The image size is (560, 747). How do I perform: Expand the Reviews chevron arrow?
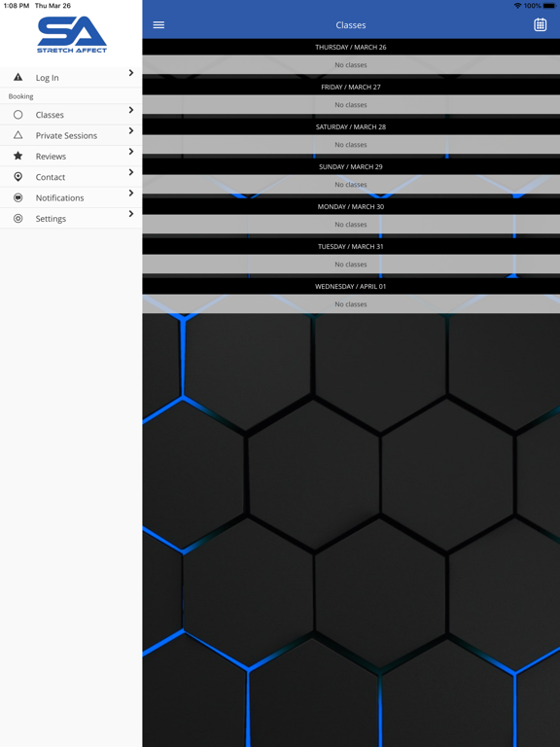click(x=131, y=152)
